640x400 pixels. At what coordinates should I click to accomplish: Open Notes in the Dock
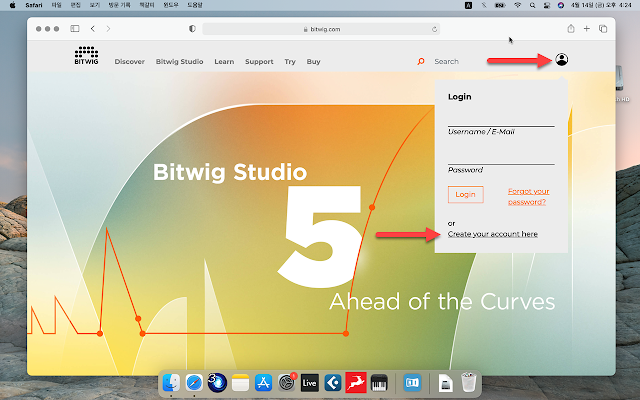pyautogui.click(x=240, y=383)
